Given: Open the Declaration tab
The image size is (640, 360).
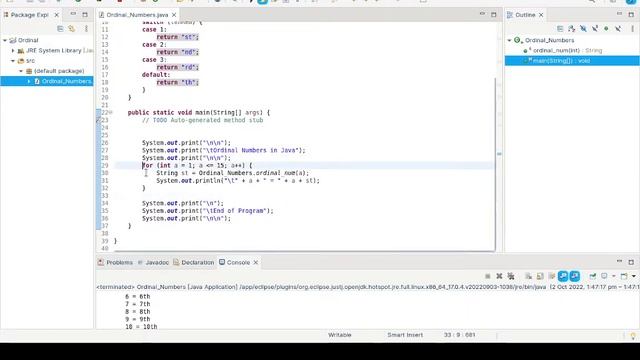Looking at the screenshot, I should 193,262.
